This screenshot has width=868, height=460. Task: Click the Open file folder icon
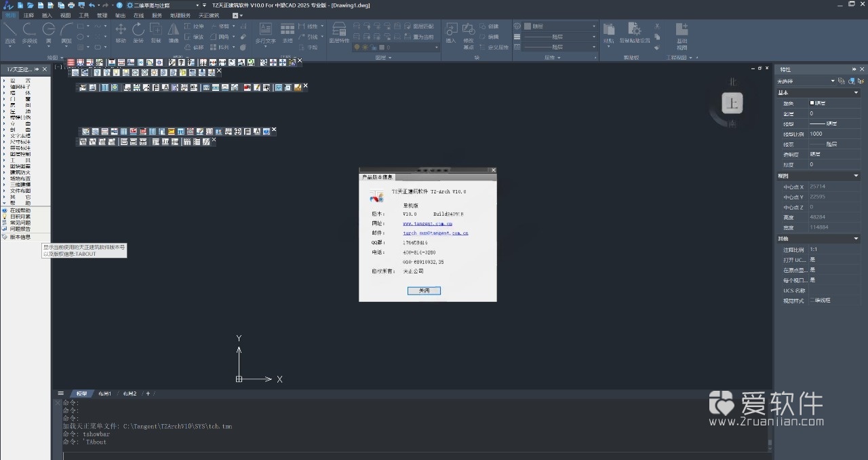click(x=31, y=5)
